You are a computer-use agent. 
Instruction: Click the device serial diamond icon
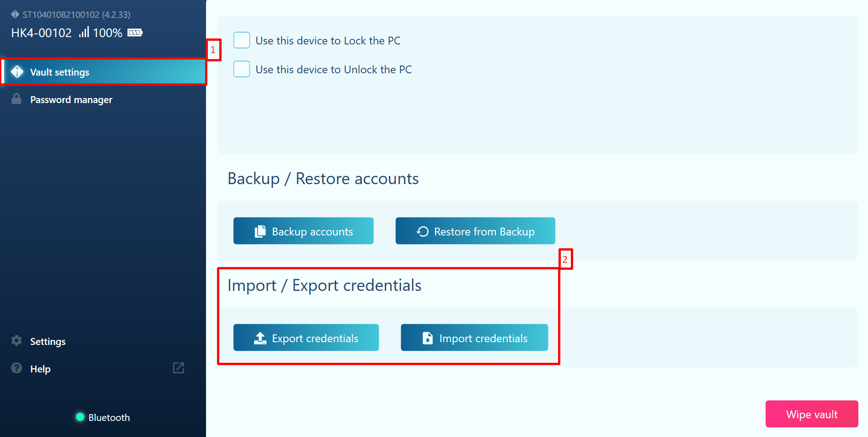pyautogui.click(x=15, y=14)
